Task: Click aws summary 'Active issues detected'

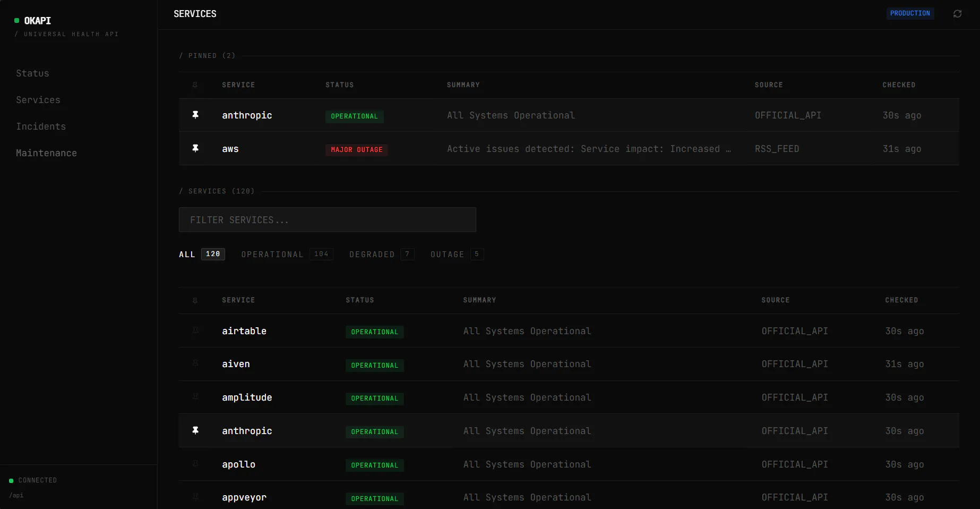Action: 589,149
